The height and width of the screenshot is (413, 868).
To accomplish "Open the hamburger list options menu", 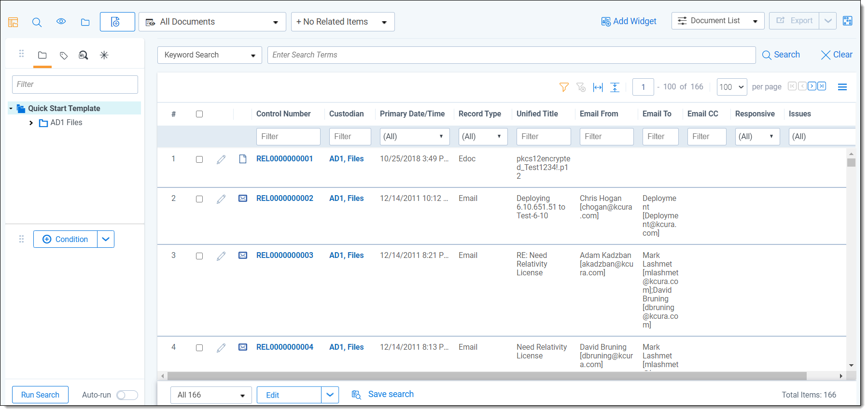I will coord(842,87).
